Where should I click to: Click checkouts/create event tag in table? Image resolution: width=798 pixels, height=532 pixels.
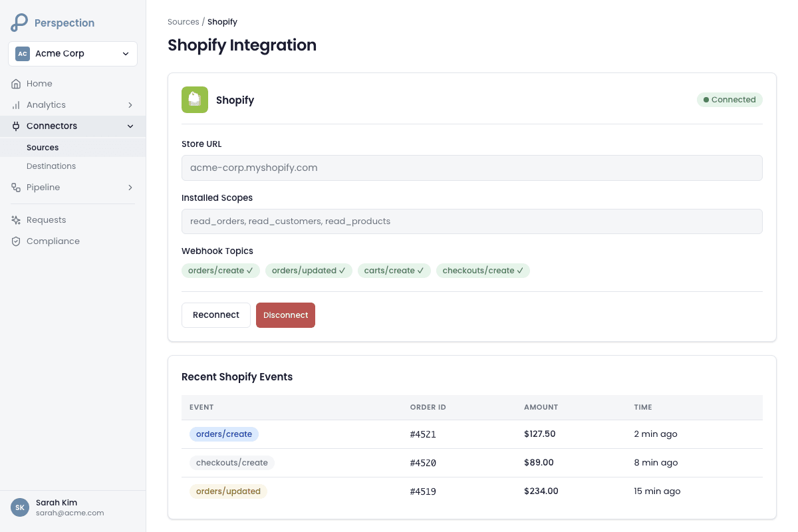point(232,463)
